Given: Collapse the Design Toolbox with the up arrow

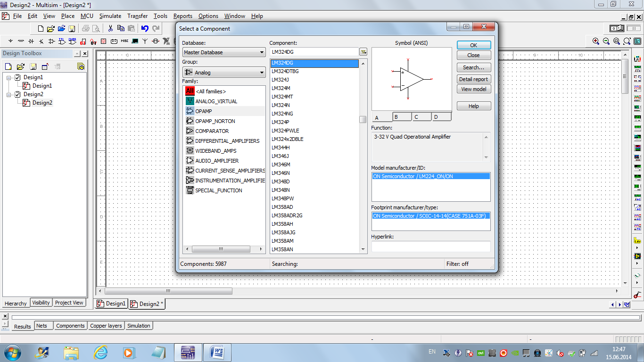Looking at the screenshot, I should [x=77, y=54].
